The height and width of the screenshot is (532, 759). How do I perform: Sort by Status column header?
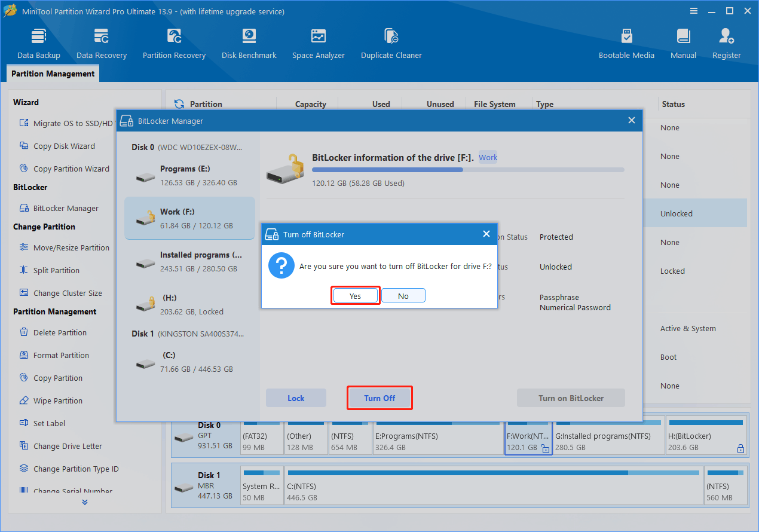coord(673,104)
